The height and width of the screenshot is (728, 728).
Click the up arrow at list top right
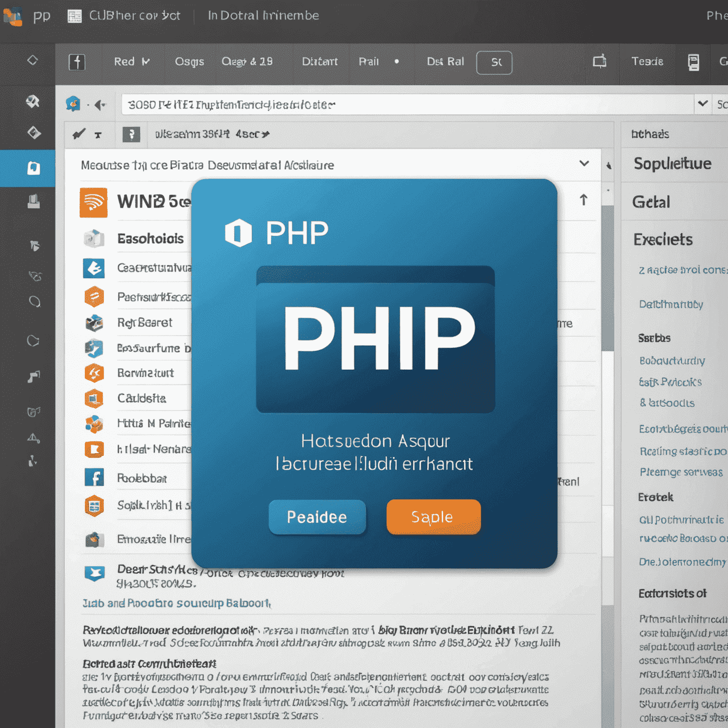tap(583, 200)
